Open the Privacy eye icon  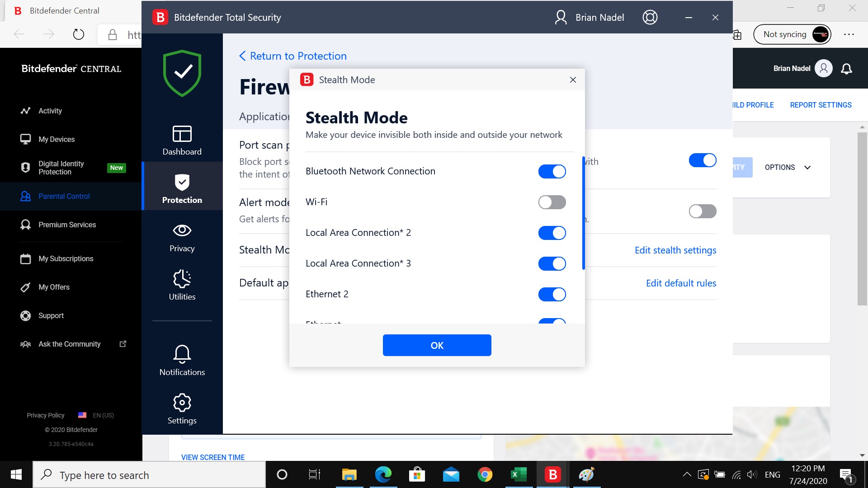click(182, 230)
